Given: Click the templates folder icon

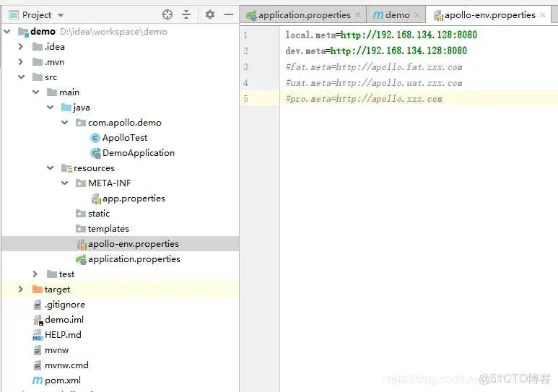Looking at the screenshot, I should coord(81,229).
